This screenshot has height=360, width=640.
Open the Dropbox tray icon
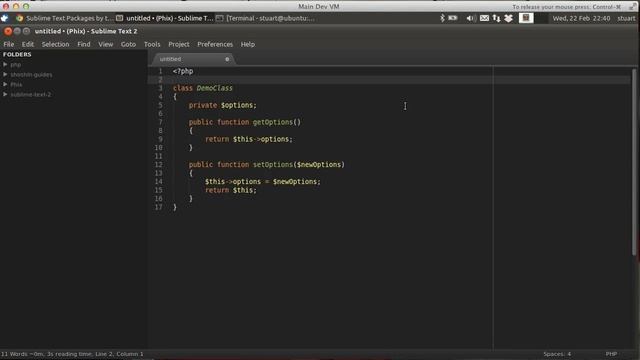pyautogui.click(x=509, y=18)
